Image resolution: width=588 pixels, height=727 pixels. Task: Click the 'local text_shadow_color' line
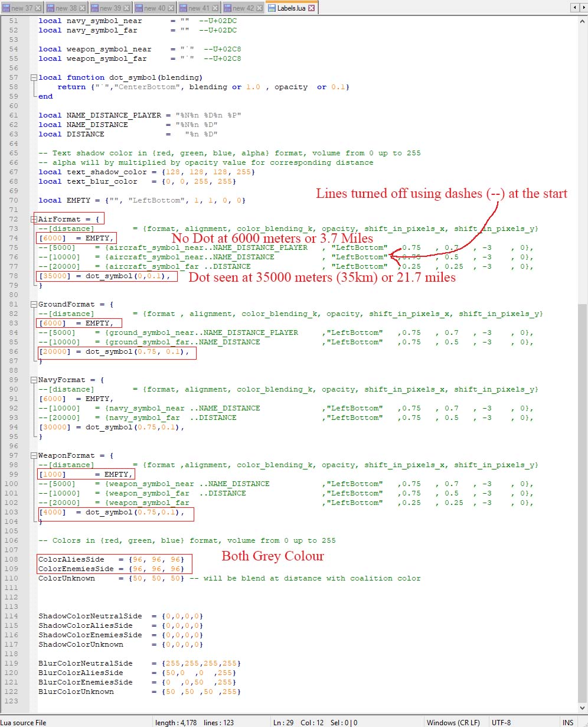147,172
